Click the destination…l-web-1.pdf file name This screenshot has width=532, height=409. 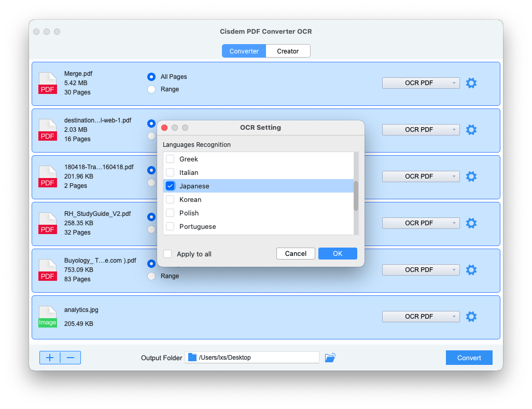[x=97, y=120]
